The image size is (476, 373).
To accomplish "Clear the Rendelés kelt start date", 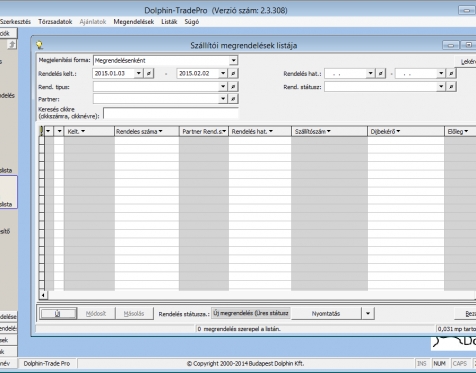I will pyautogui.click(x=149, y=73).
